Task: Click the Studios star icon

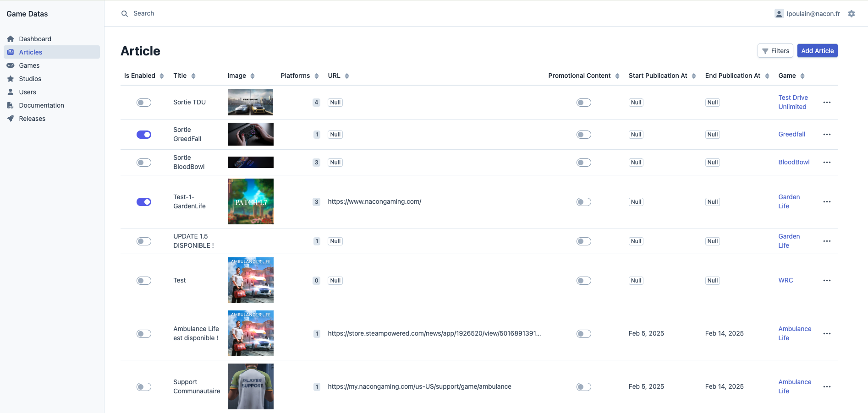Action: click(11, 79)
